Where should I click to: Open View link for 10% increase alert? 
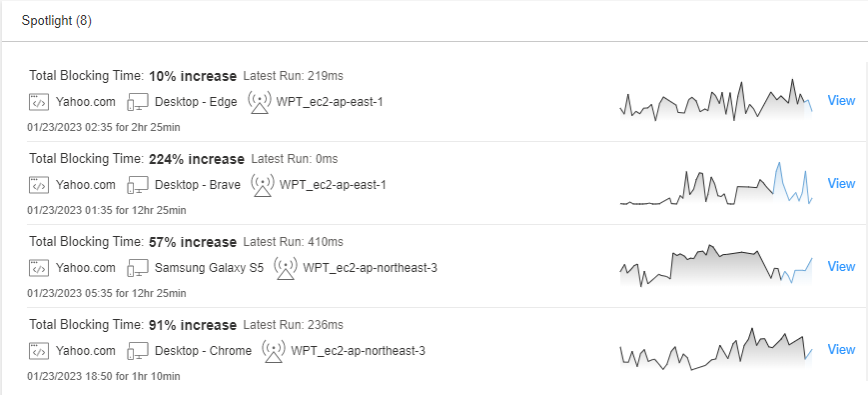[x=841, y=100]
